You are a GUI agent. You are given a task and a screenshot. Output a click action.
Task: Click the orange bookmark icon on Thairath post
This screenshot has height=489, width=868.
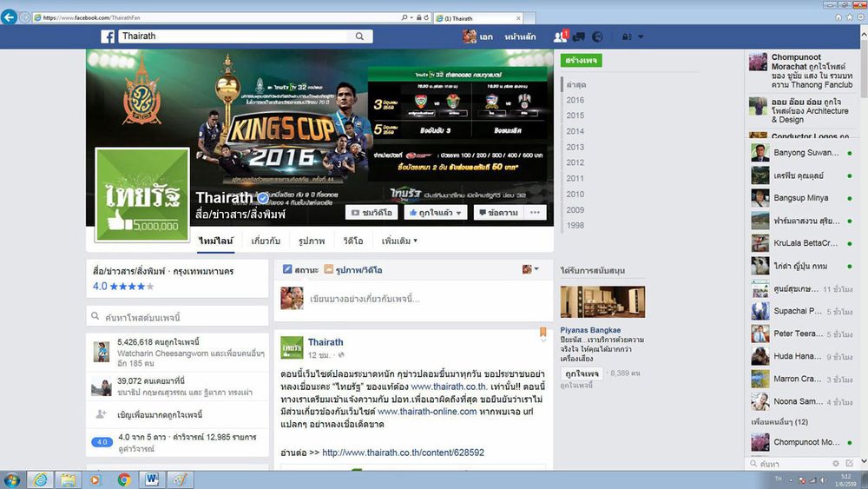[543, 332]
